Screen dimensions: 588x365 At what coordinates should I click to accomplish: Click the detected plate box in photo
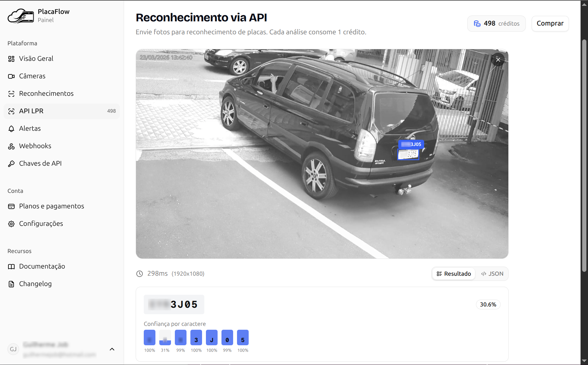point(408,154)
